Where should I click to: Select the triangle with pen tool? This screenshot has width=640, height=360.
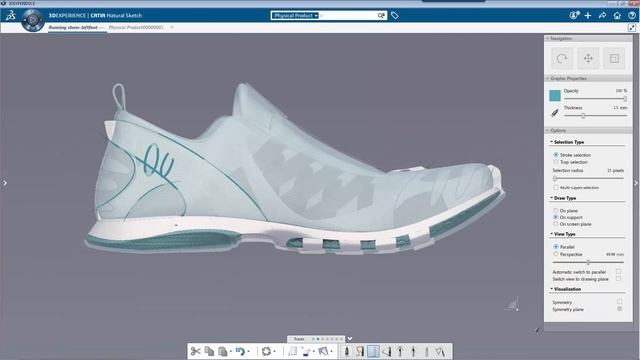point(387,351)
